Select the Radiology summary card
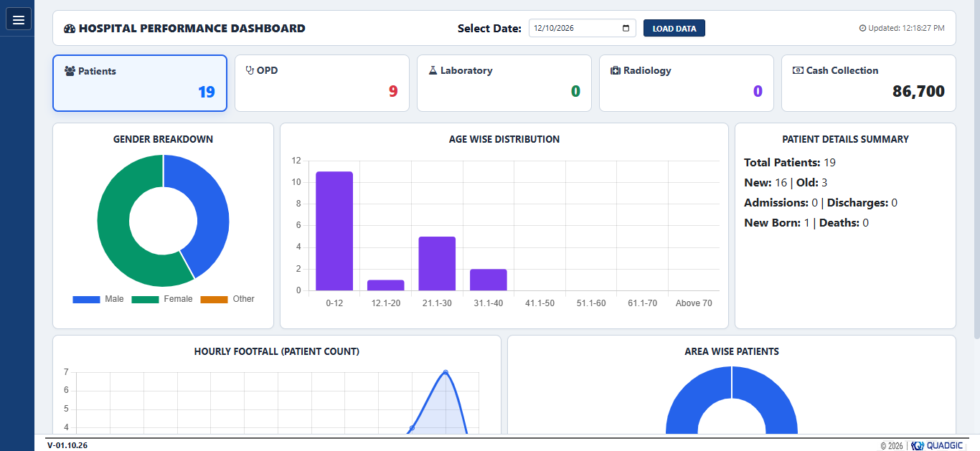Screen dimensions: 980x451 pos(687,83)
